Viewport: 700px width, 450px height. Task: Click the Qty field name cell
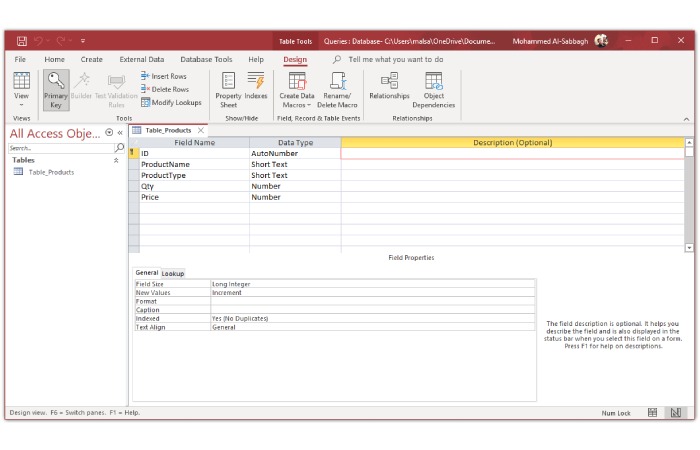(194, 186)
